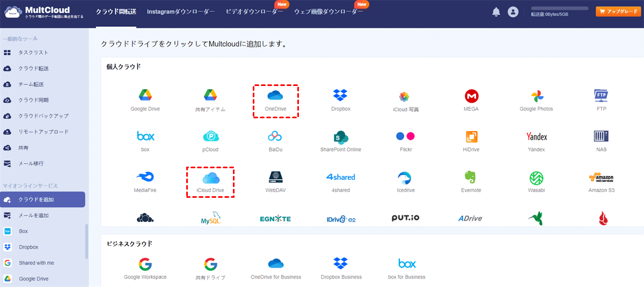Open ビデオダウンローダー tab
This screenshot has width=644, height=287.
(x=254, y=11)
